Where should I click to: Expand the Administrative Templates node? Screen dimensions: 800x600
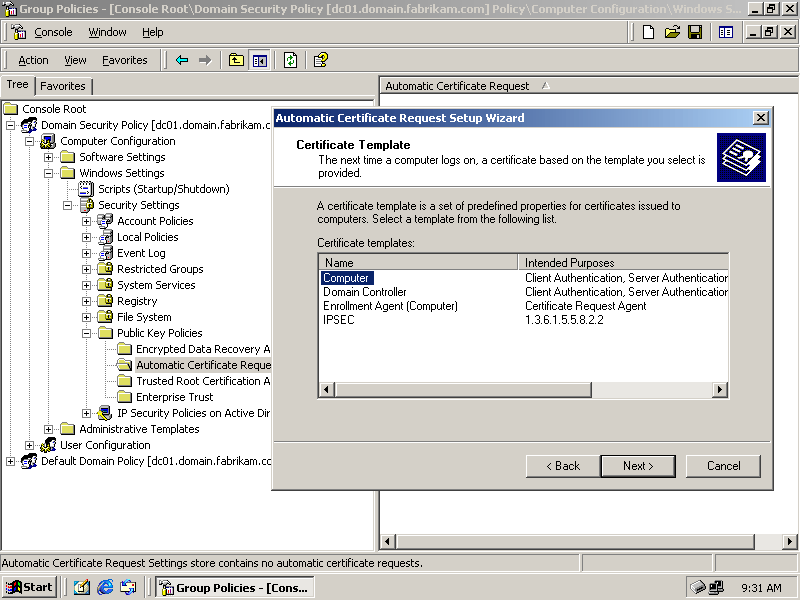click(49, 429)
